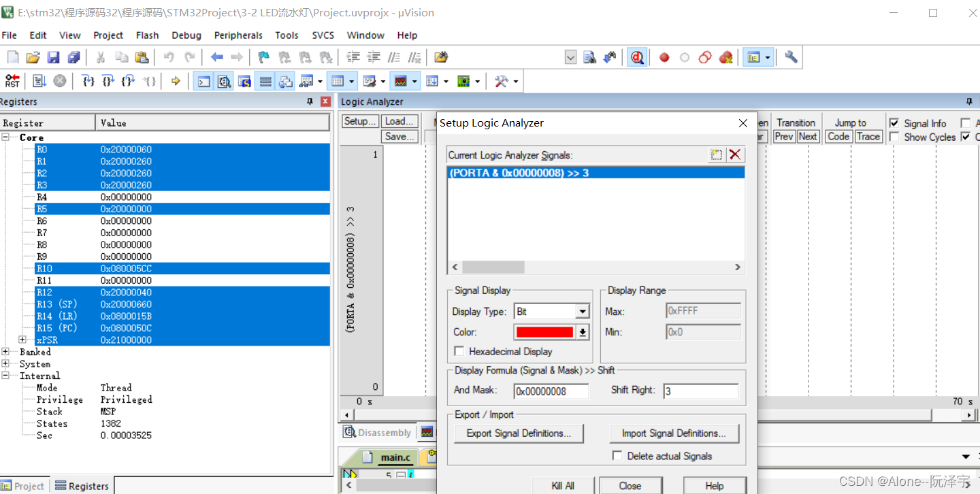Toggle the Command Window icon
The width and height of the screenshot is (980, 494).
203,82
